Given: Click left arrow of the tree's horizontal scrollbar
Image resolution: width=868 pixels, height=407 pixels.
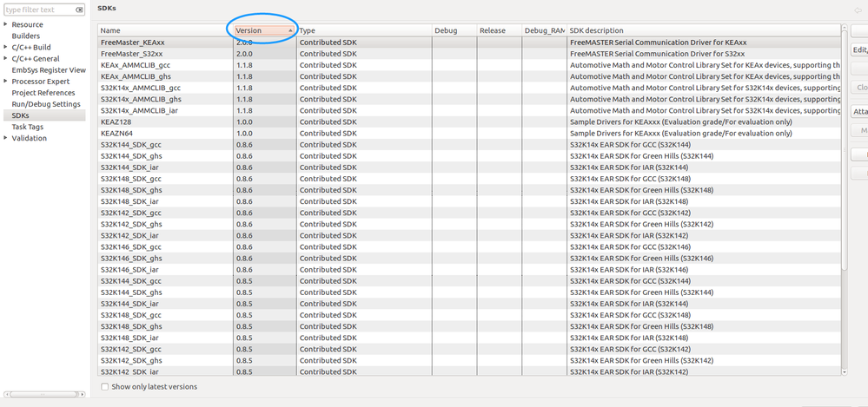Looking at the screenshot, I should coord(7,394).
